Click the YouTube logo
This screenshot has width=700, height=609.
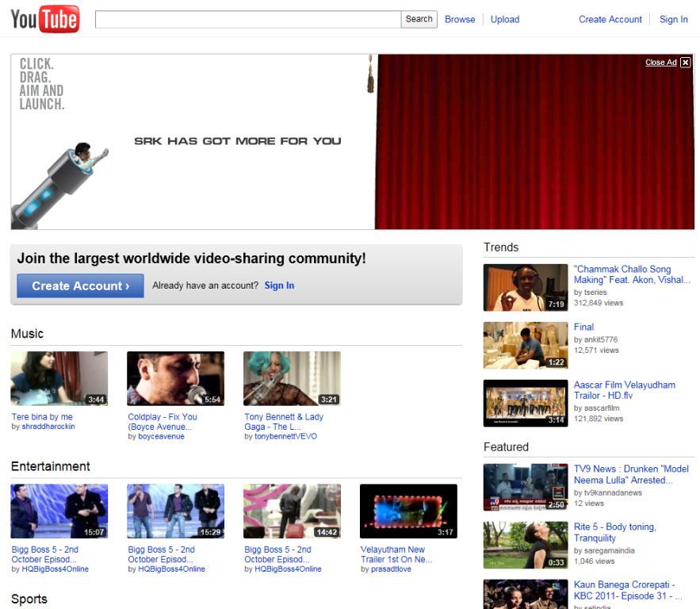tap(45, 19)
